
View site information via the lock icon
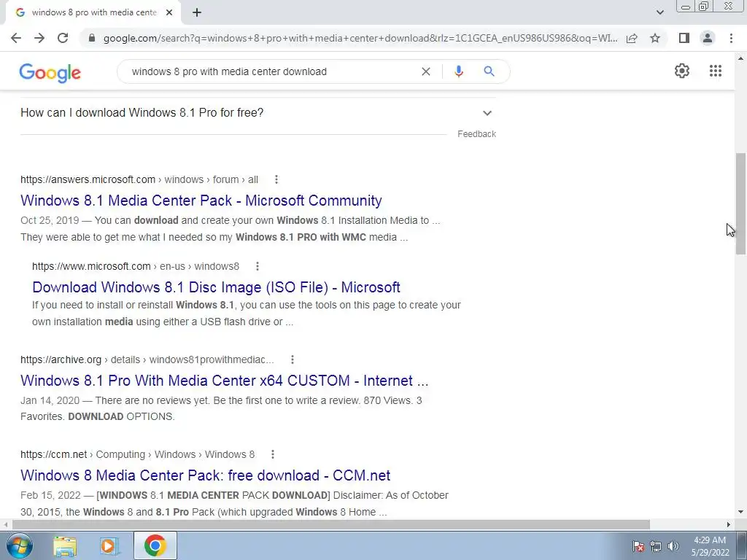(92, 38)
